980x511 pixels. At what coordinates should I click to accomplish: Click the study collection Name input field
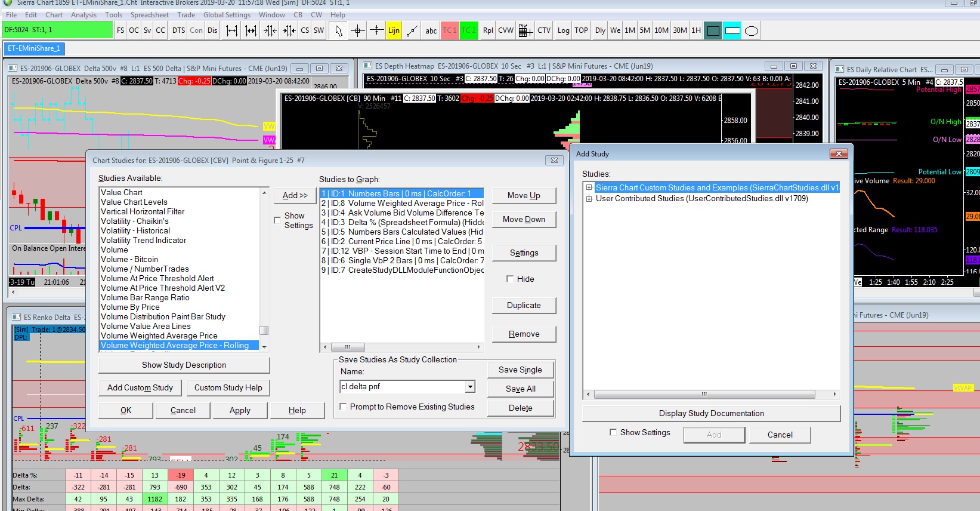coord(403,387)
